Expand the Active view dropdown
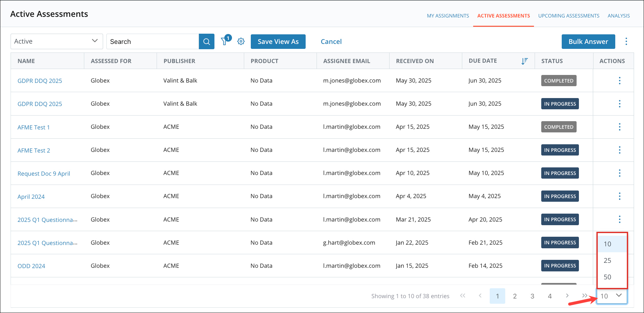This screenshot has width=644, height=313. [57, 41]
